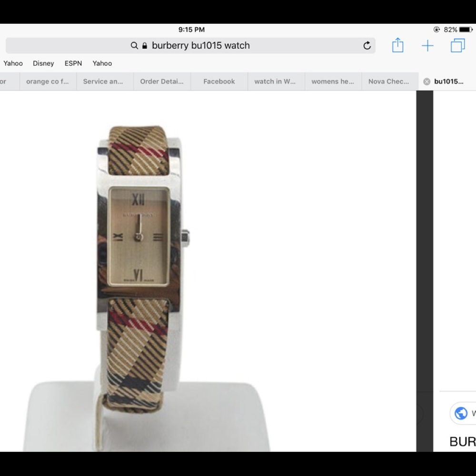Select the "Order Detai..." tab
476x476 pixels.
click(x=162, y=81)
